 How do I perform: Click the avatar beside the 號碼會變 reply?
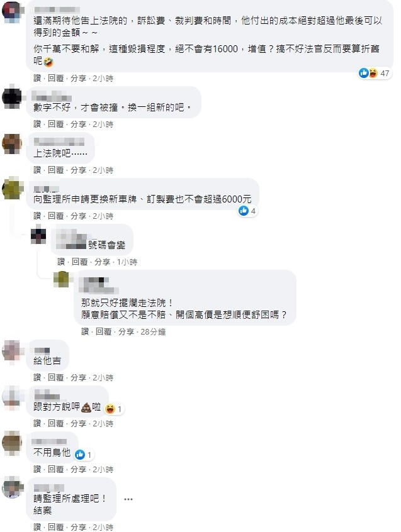[x=38, y=235]
